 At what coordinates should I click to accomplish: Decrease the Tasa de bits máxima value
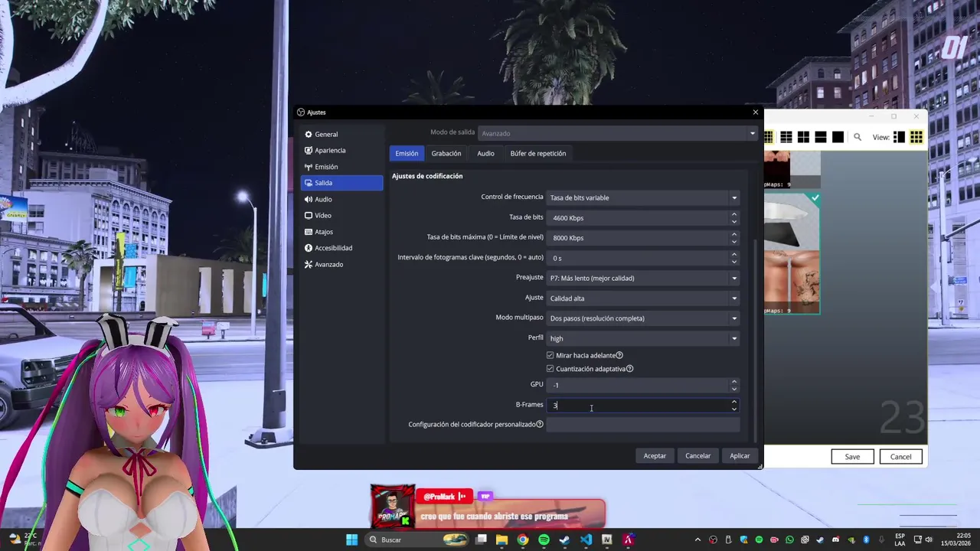(x=733, y=241)
